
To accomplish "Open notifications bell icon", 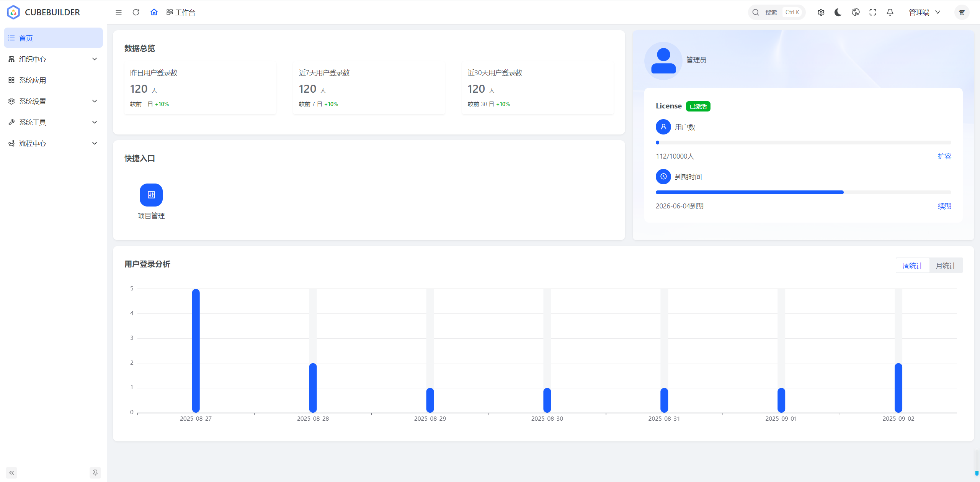I will [890, 12].
